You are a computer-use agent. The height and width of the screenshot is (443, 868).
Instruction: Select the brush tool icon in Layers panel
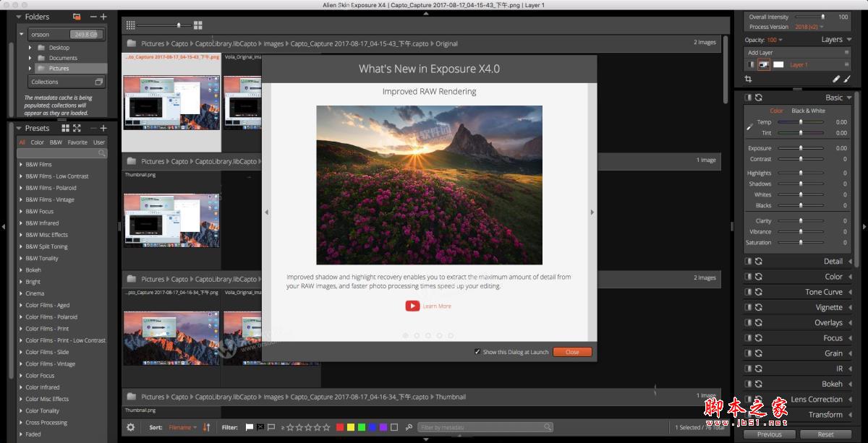click(x=846, y=79)
